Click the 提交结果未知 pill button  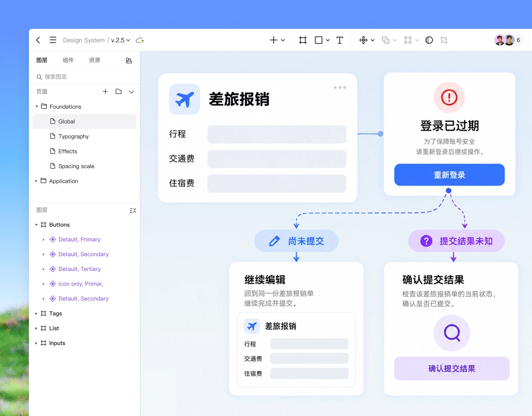457,241
